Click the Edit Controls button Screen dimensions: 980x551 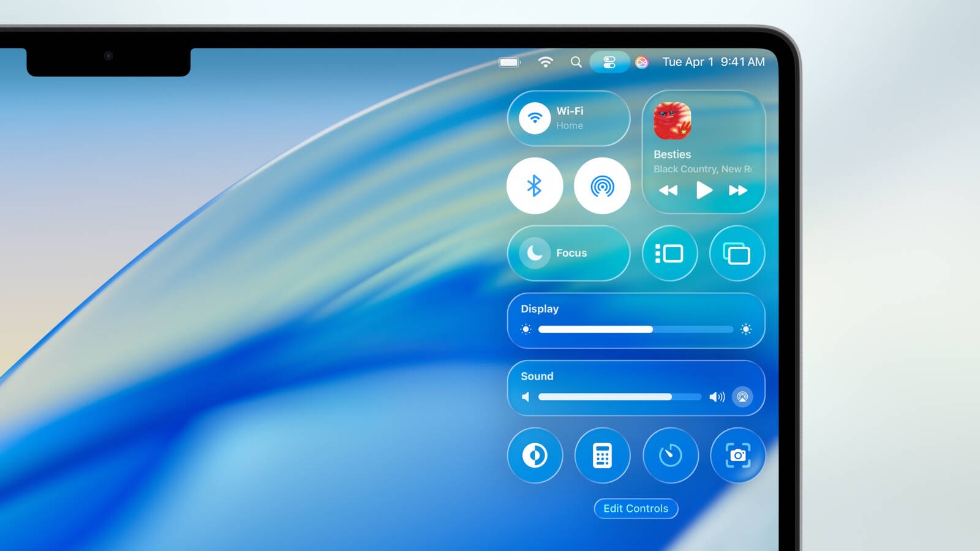[636, 509]
